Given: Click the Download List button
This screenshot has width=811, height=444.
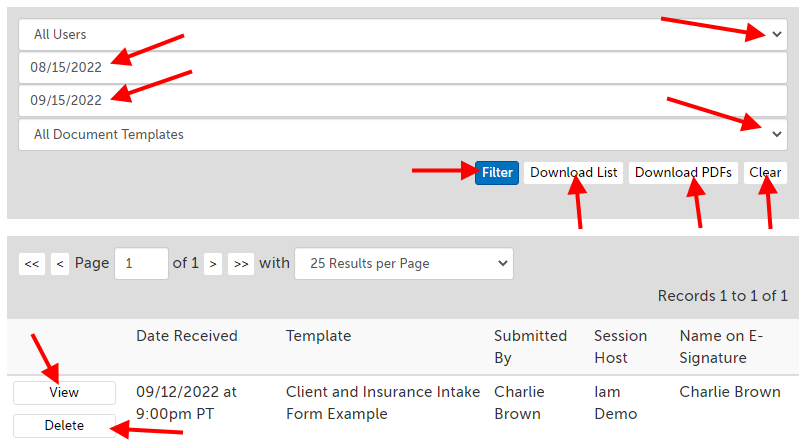Looking at the screenshot, I should (573, 173).
